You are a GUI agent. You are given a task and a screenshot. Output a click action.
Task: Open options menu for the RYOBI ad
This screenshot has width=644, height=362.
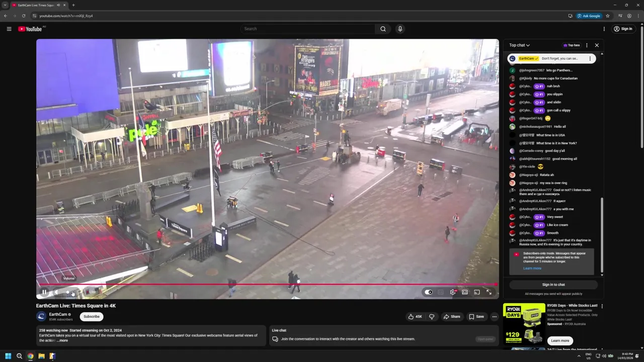click(x=602, y=306)
